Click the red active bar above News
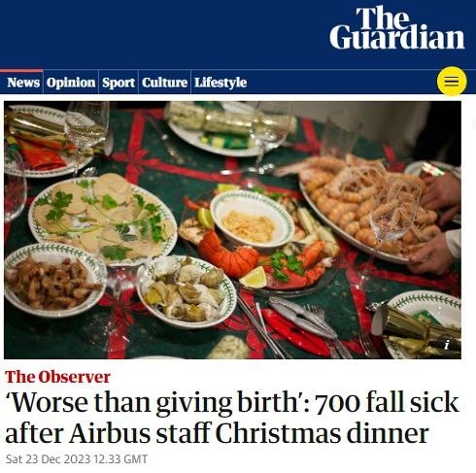Viewport: 476px width, 473px height. [21, 71]
